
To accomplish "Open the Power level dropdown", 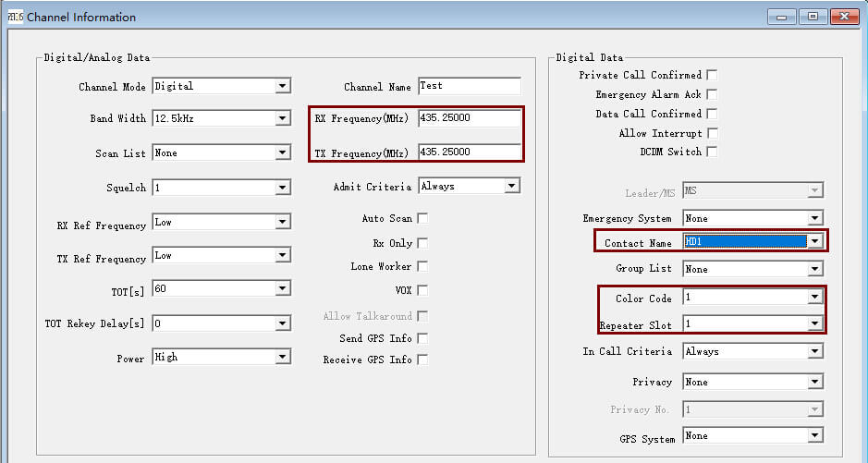I will coord(283,357).
